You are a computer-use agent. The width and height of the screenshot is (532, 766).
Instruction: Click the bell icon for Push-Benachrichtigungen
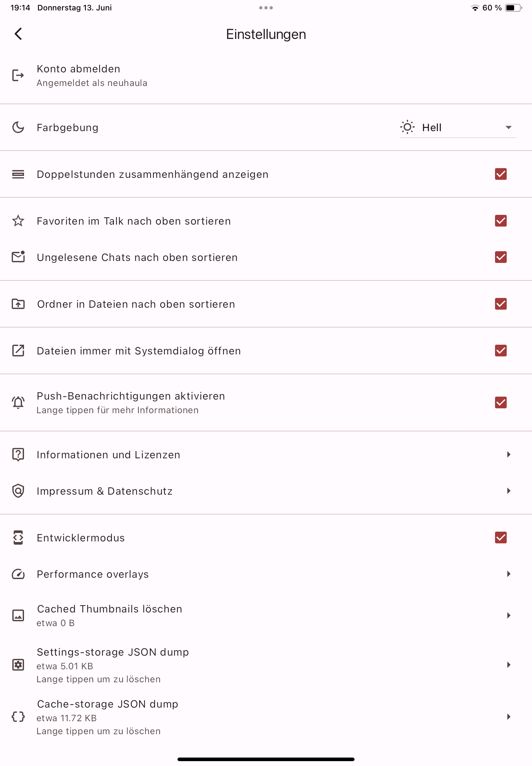[x=18, y=402]
